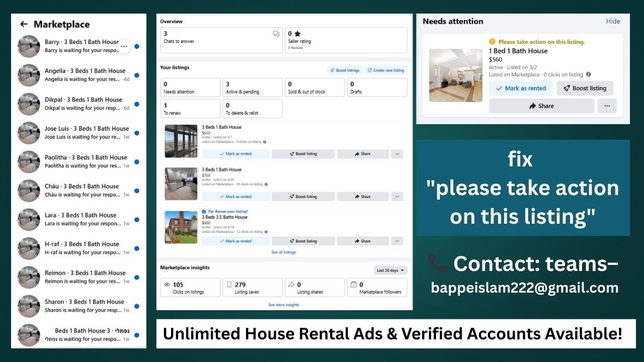Image resolution: width=644 pixels, height=362 pixels.
Task: Mark the $560 listing as rented
Action: click(x=521, y=88)
